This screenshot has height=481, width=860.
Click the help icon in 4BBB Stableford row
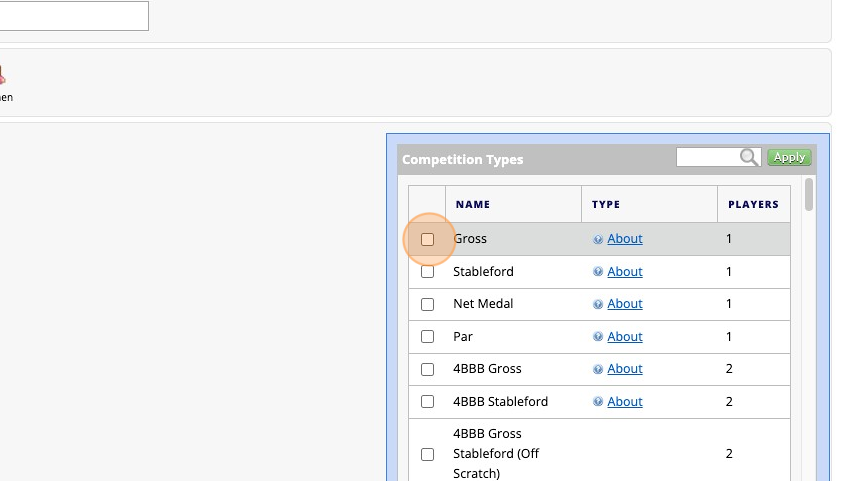[x=598, y=402]
